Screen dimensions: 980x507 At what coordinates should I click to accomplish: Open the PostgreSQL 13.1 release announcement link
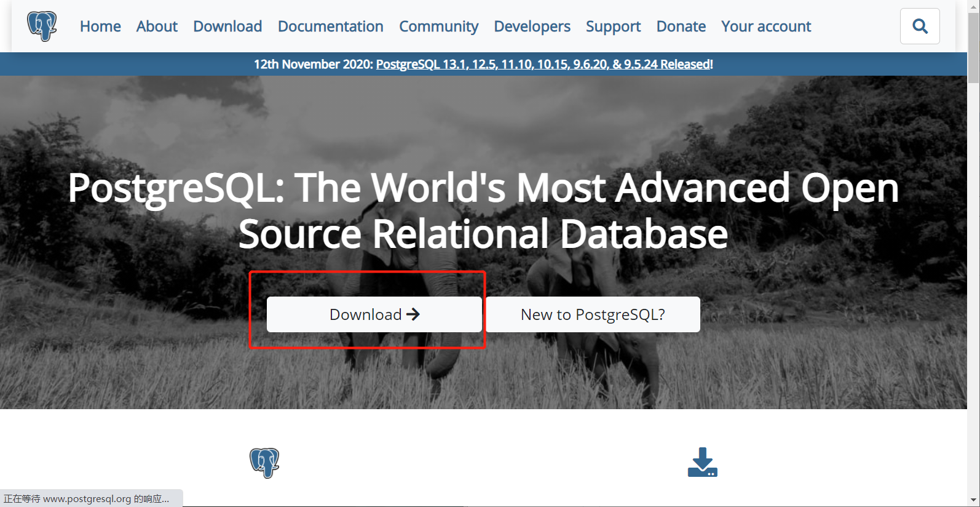pyautogui.click(x=544, y=64)
